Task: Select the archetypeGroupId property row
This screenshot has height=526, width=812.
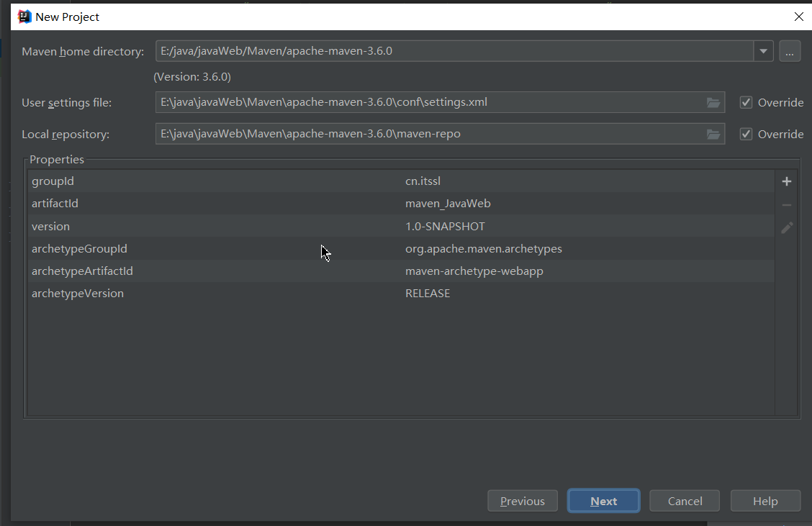Action: pyautogui.click(x=402, y=248)
